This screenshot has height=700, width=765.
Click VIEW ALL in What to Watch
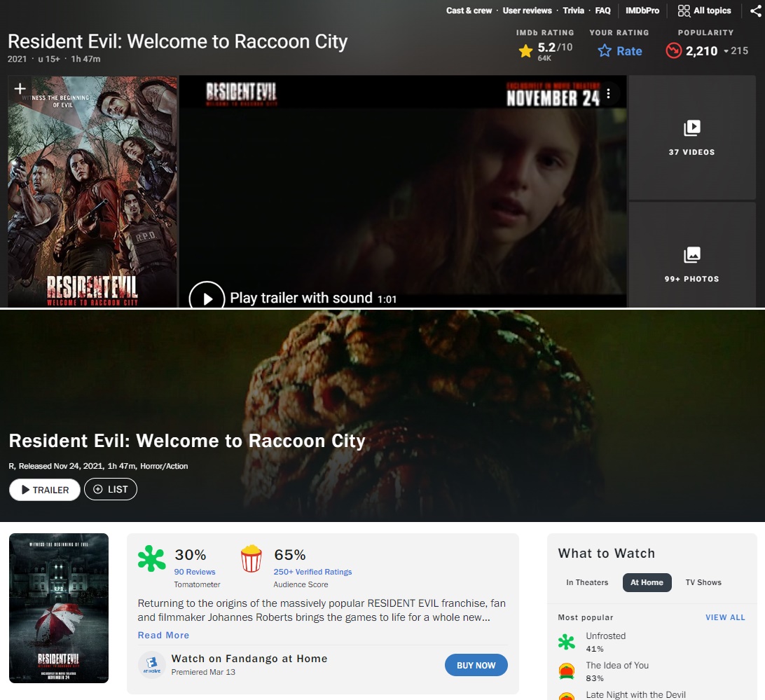pyautogui.click(x=726, y=617)
